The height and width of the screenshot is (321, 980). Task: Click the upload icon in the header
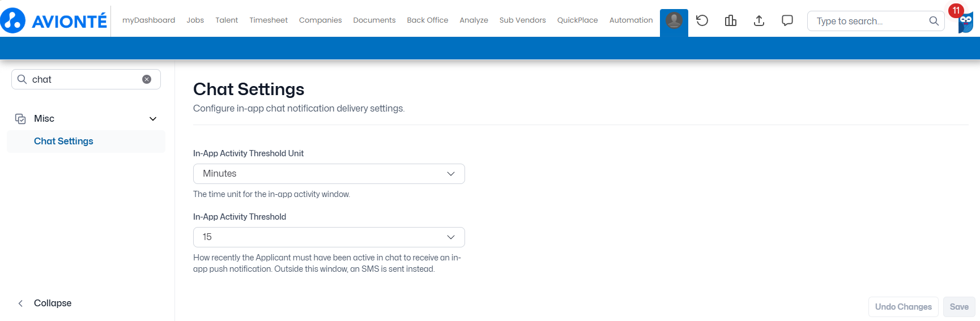(759, 21)
